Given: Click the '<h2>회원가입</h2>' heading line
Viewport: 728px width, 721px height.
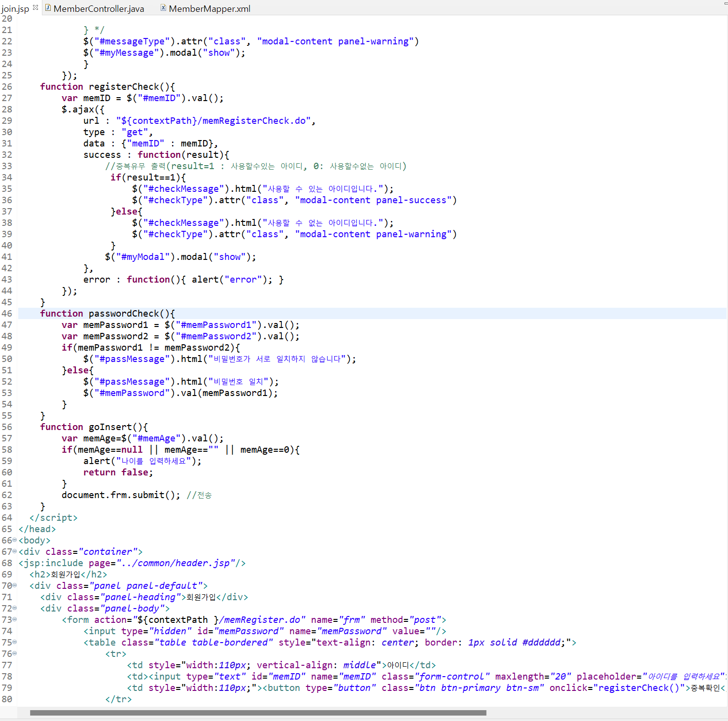Looking at the screenshot, I should point(69,575).
